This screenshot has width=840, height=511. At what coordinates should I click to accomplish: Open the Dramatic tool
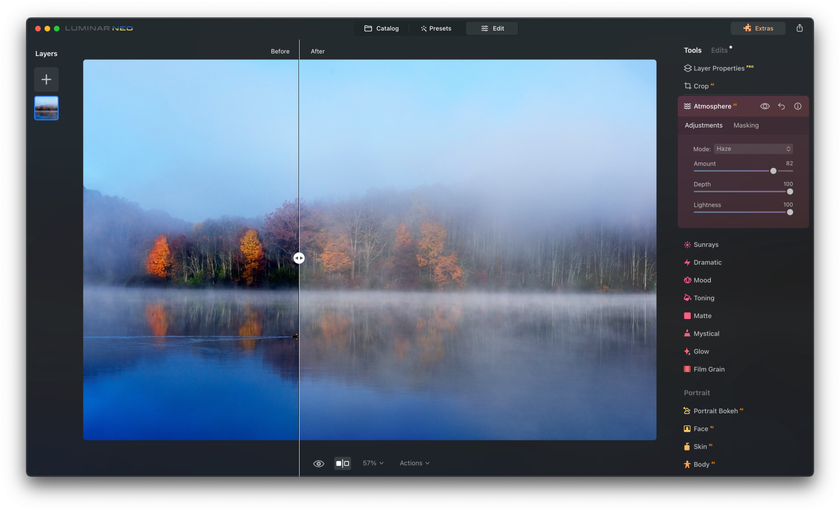[703, 262]
